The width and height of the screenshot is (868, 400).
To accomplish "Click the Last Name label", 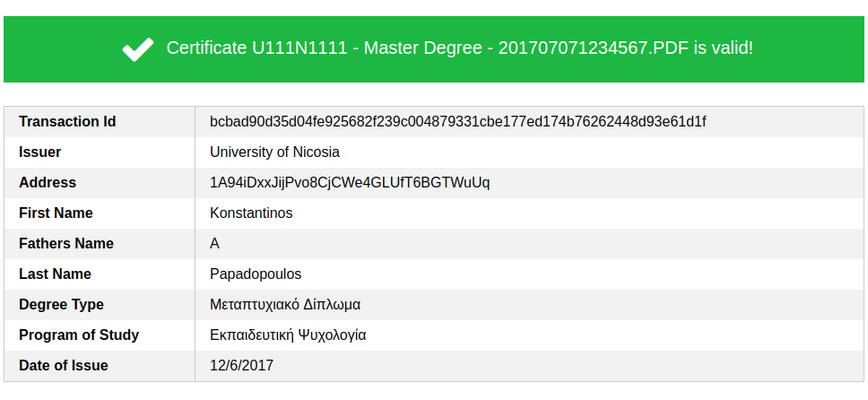I will point(55,274).
